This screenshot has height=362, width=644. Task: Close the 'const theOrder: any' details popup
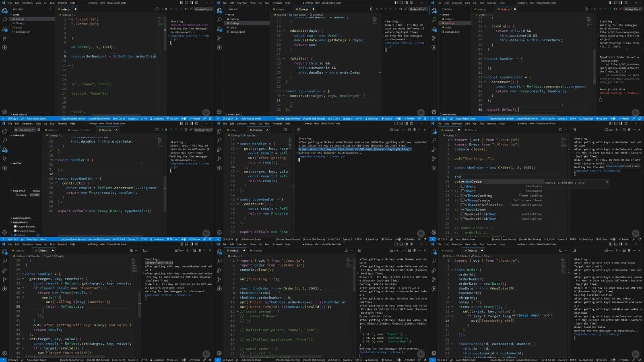point(607,182)
